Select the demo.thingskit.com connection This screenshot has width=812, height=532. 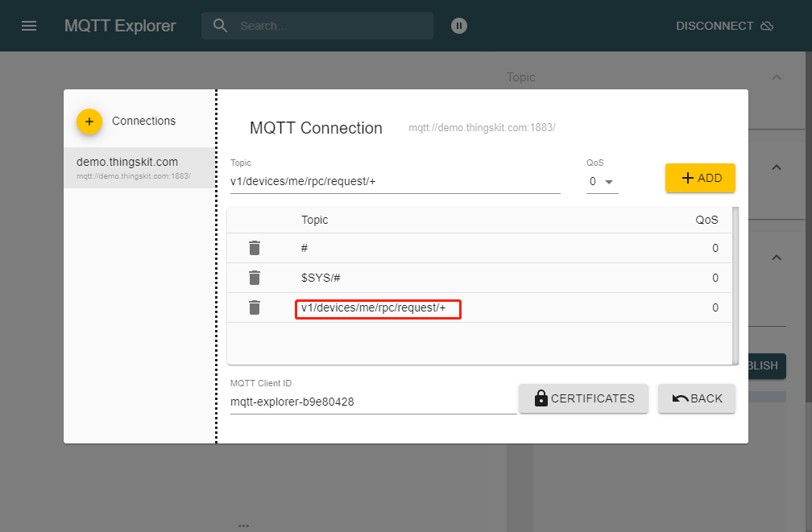tap(140, 167)
